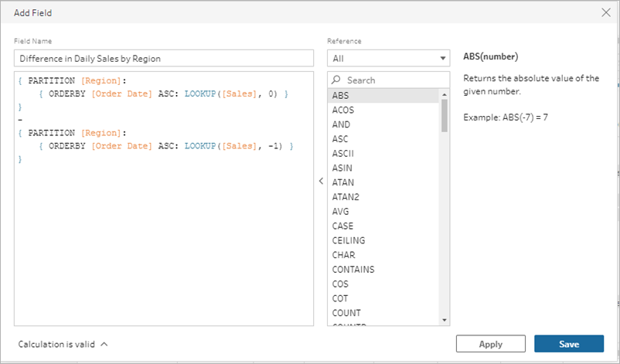Edit the Field Name text box
This screenshot has width=620, height=364.
163,58
